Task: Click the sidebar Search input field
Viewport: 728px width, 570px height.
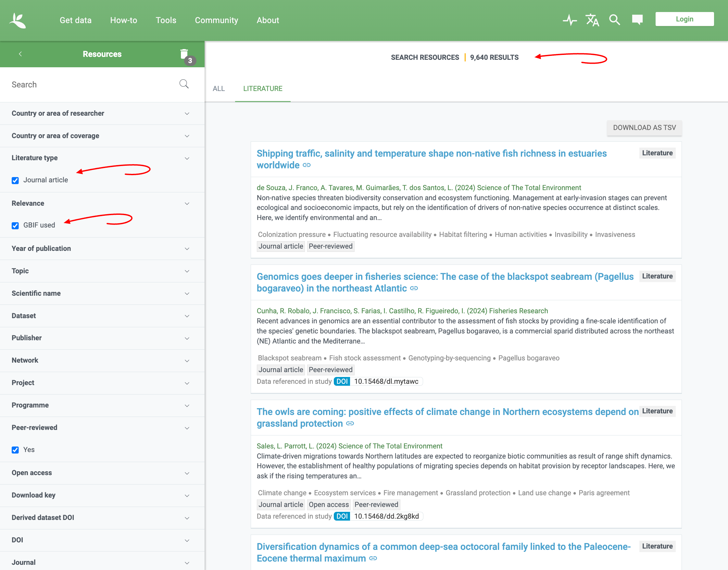Action: click(90, 85)
